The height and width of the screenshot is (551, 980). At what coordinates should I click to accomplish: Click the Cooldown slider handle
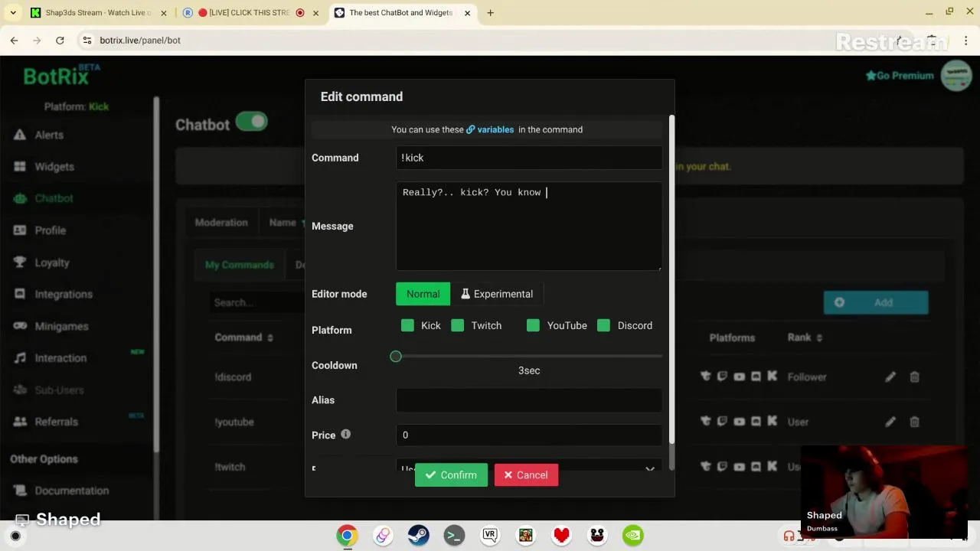pos(396,357)
